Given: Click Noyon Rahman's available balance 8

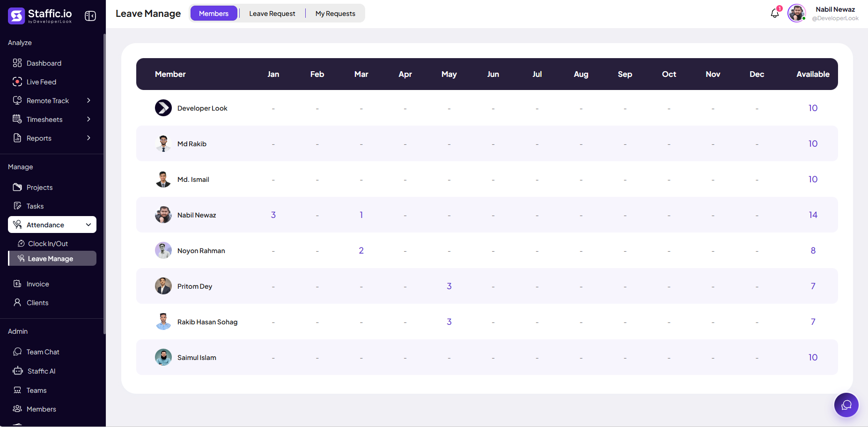Looking at the screenshot, I should [x=813, y=250].
